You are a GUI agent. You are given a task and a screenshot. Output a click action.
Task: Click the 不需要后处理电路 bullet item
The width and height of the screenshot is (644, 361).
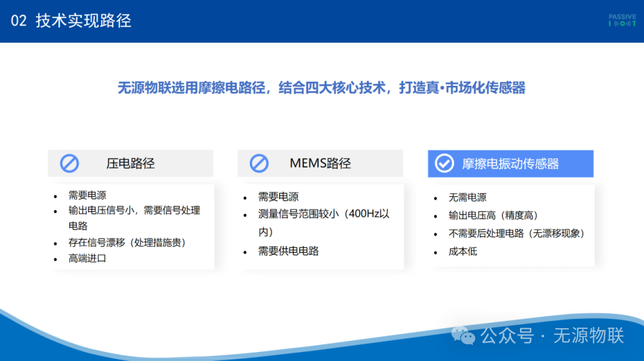pyautogui.click(x=516, y=234)
